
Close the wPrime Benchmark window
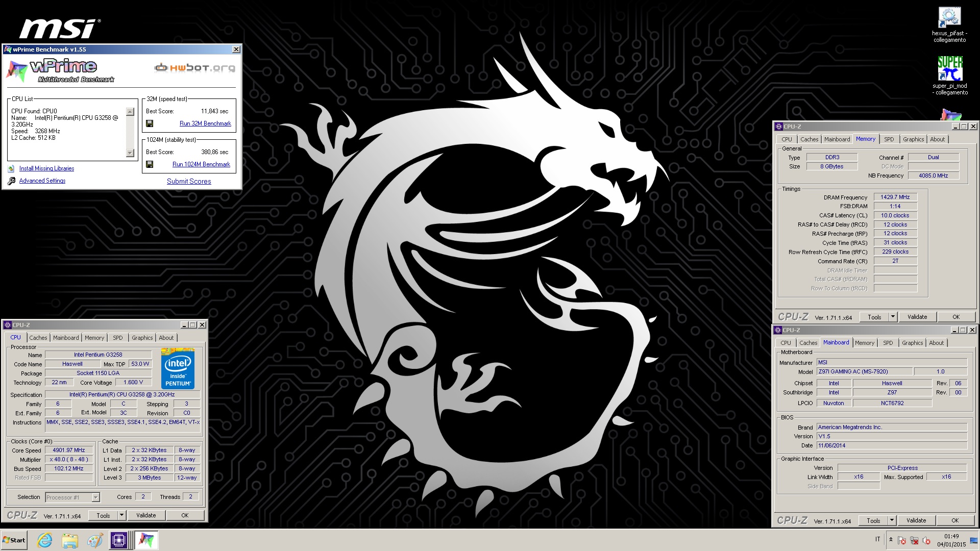point(236,49)
